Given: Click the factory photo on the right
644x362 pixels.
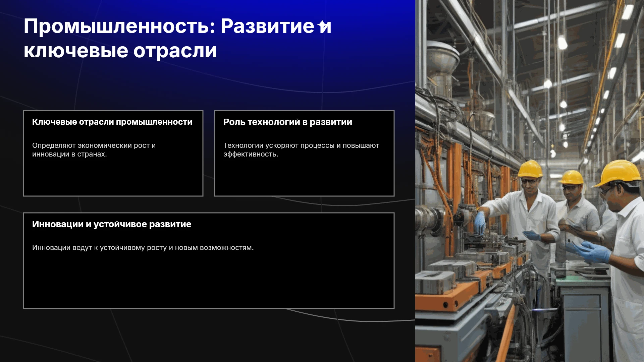Looking at the screenshot, I should click(530, 181).
